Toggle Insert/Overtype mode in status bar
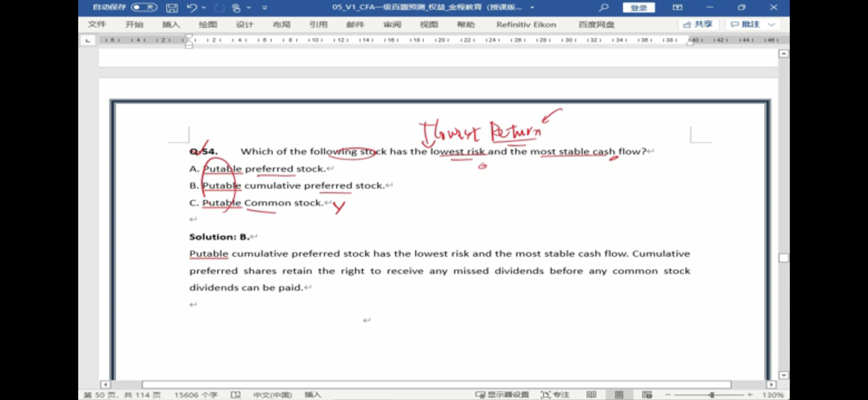 coord(312,395)
